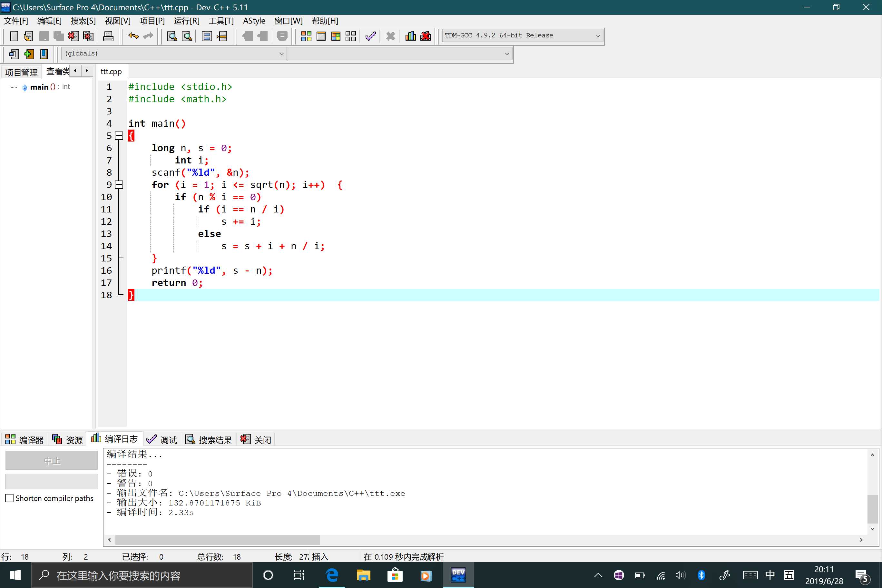Image resolution: width=882 pixels, height=588 pixels.
Task: Click the Rebuild All icon
Action: 351,36
